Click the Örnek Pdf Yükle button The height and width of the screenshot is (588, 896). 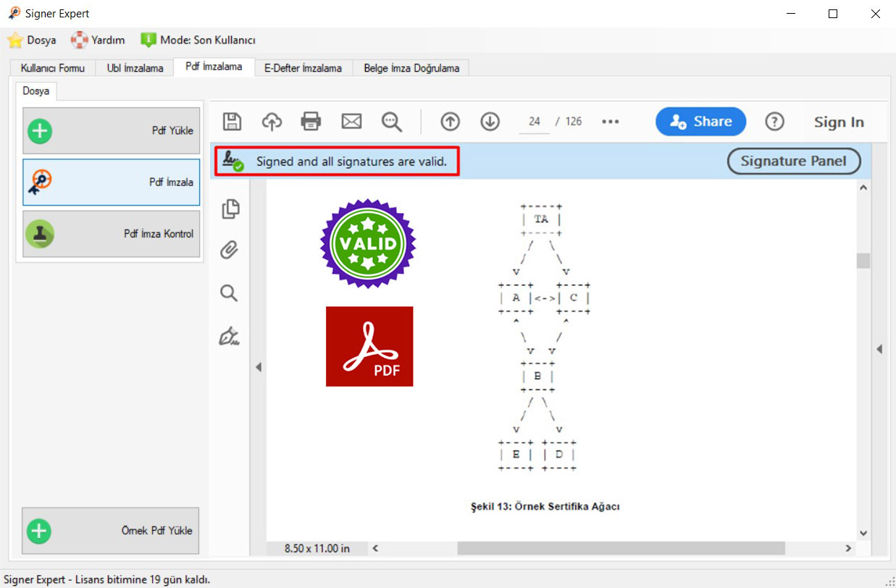click(111, 531)
